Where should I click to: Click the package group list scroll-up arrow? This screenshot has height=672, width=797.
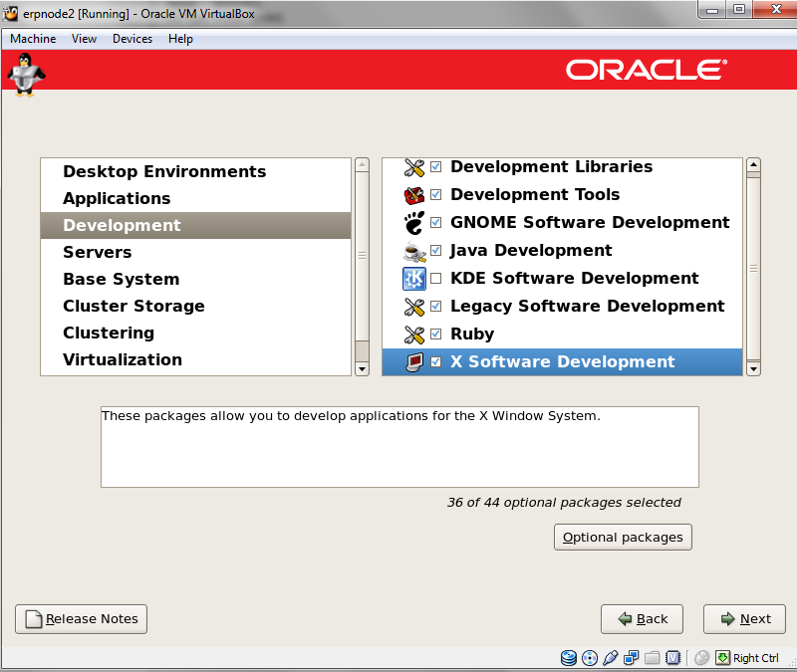point(753,164)
